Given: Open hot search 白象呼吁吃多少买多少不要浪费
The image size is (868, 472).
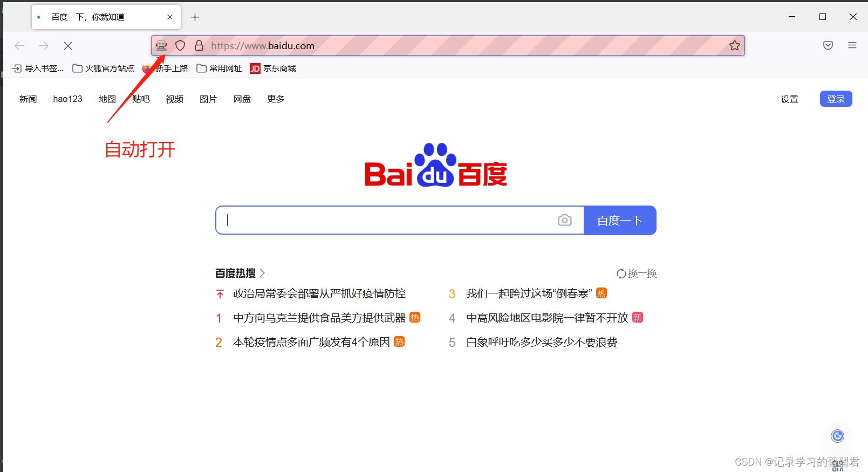Looking at the screenshot, I should (x=542, y=343).
